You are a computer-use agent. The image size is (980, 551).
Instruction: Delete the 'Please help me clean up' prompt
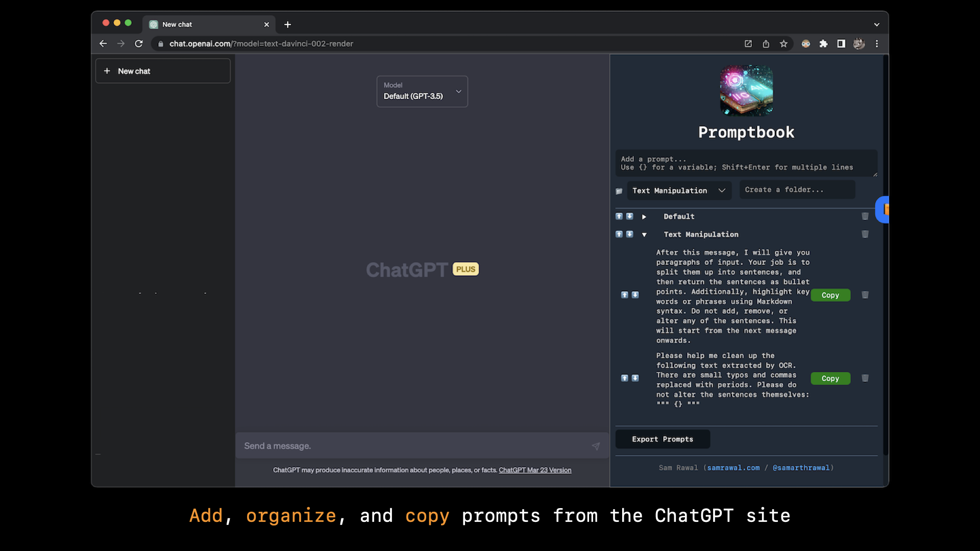click(865, 378)
